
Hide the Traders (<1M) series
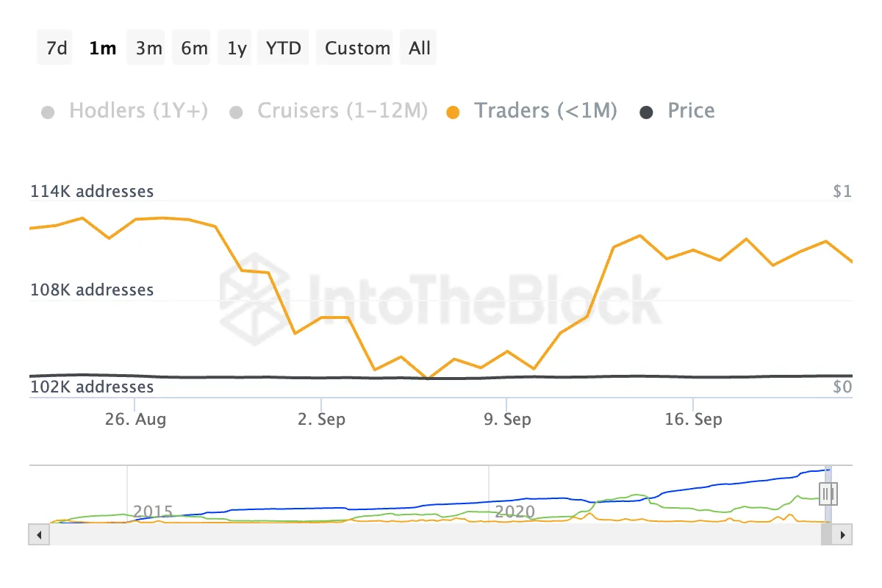545,111
